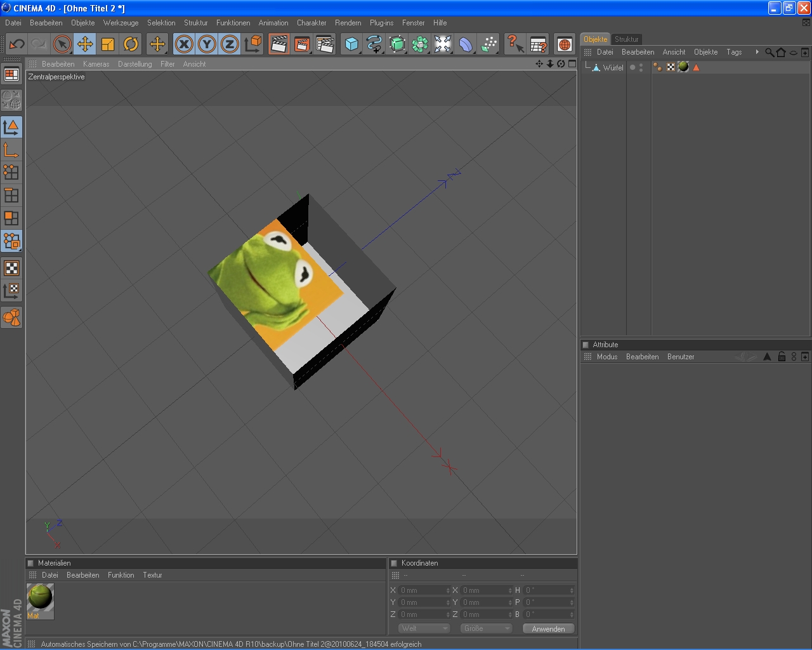Open viewport Darstellung menu
The height and width of the screenshot is (650, 812).
(x=134, y=64)
